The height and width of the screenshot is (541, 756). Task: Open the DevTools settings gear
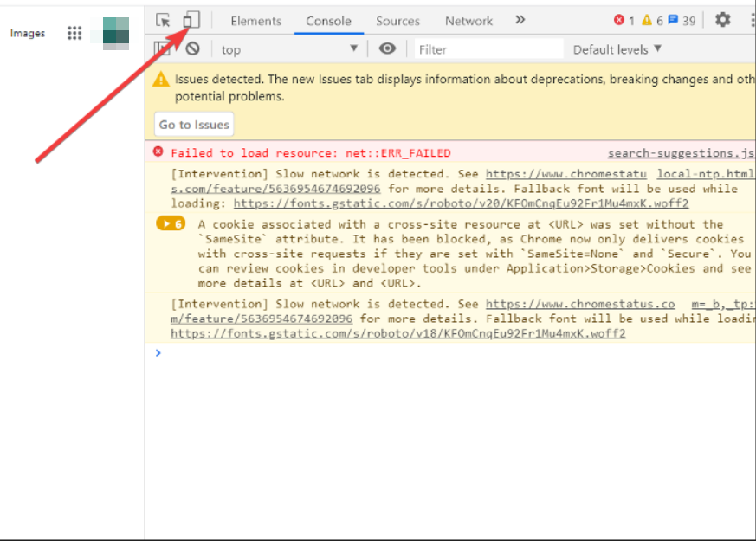(x=722, y=20)
